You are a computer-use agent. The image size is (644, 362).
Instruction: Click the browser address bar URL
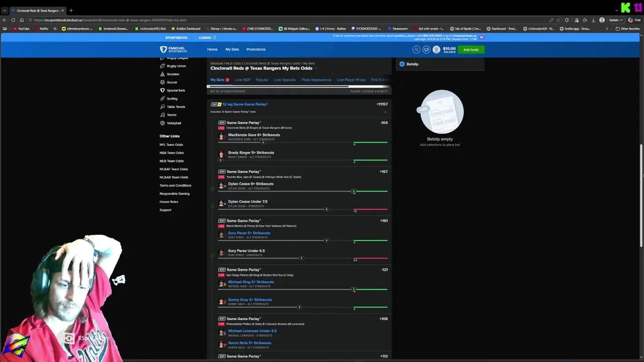coord(110,20)
